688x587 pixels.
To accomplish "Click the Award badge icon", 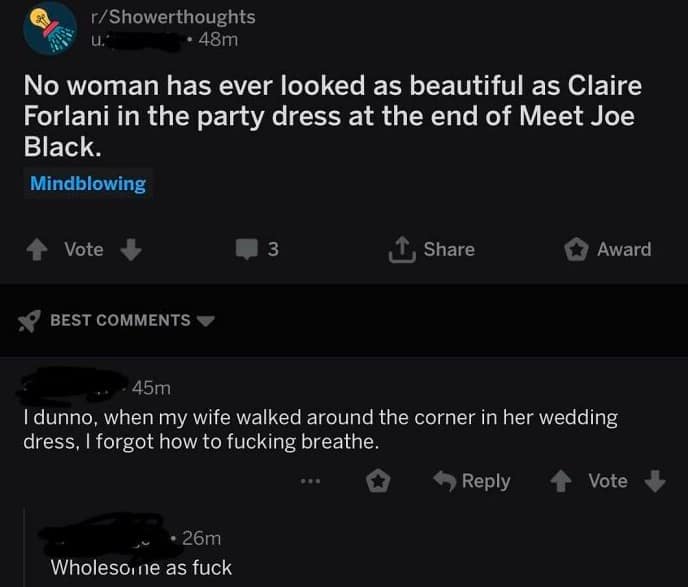I will pos(578,250).
